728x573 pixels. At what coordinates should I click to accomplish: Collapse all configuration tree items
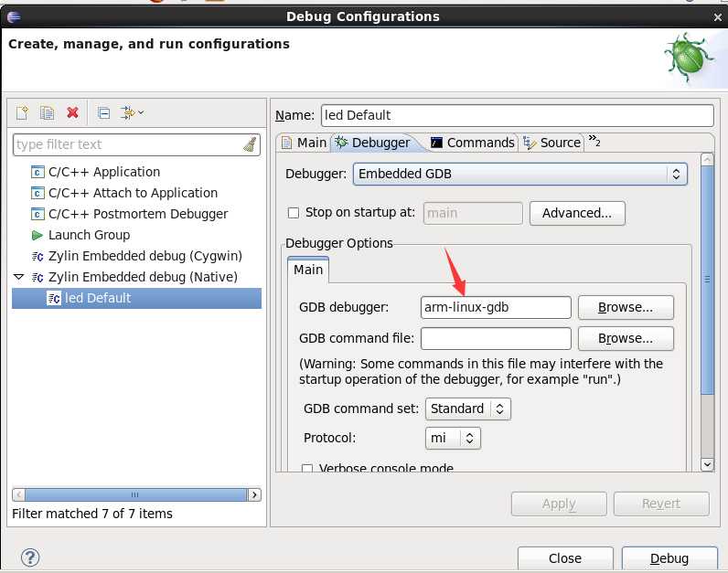tap(103, 112)
